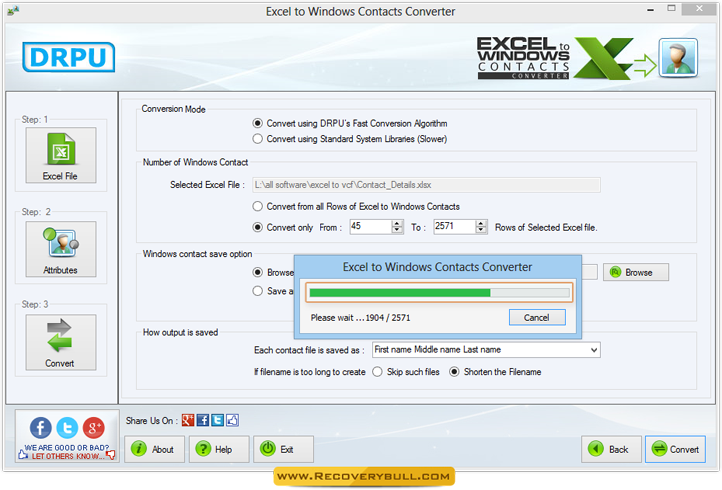Screen dimensions: 722x490
Task: Go Back to previous step
Action: (611, 449)
